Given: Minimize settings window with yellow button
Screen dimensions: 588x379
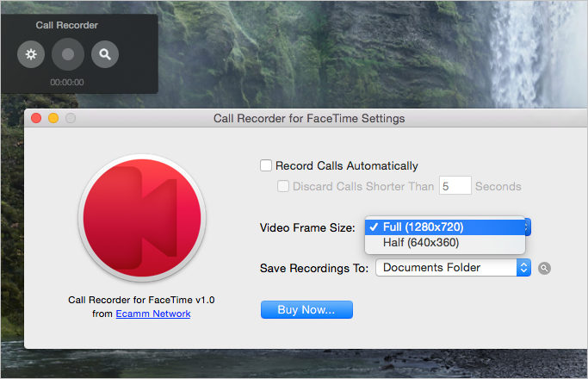Looking at the screenshot, I should 53,118.
